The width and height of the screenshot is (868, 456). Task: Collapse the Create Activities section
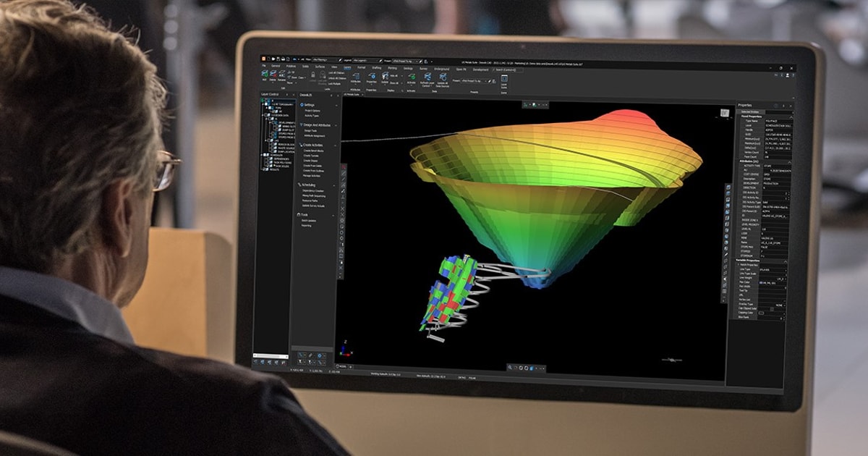(x=335, y=145)
